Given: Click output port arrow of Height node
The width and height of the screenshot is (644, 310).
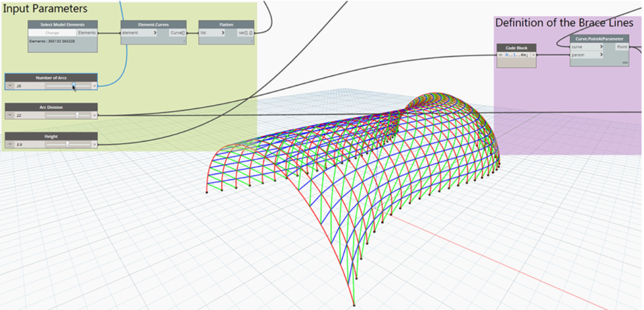Looking at the screenshot, I should pyautogui.click(x=94, y=145).
